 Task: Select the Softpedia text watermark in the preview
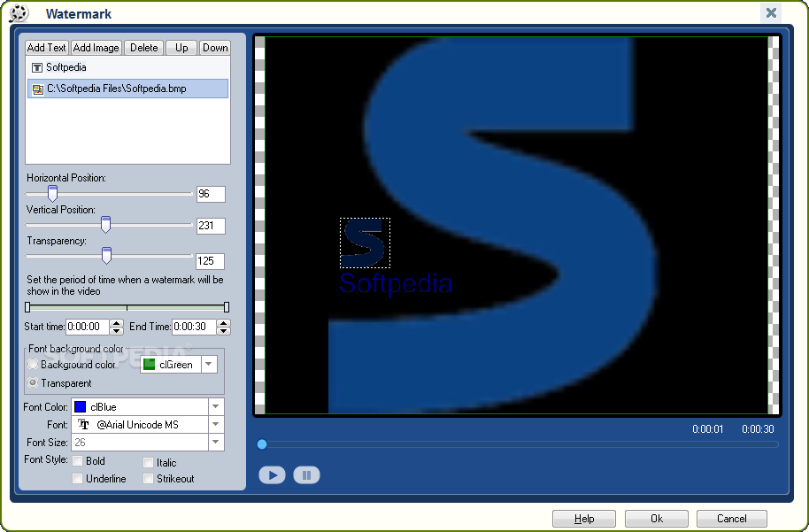coord(396,283)
